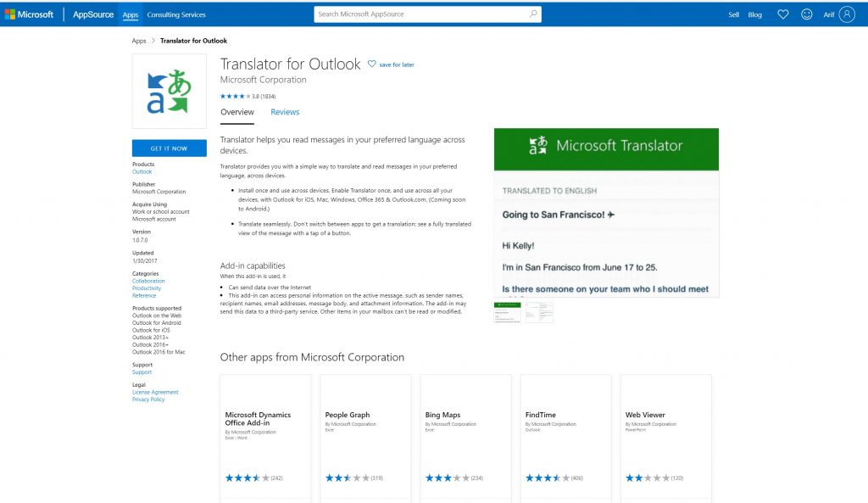The width and height of the screenshot is (868, 503).
Task: Open the Reference category link
Action: (x=144, y=295)
